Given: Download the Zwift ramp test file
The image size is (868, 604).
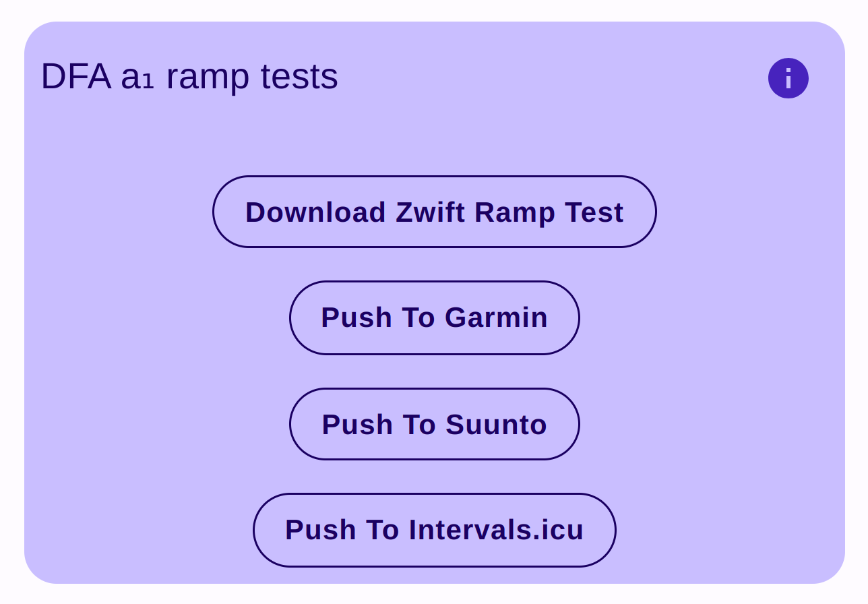Looking at the screenshot, I should coord(435,212).
